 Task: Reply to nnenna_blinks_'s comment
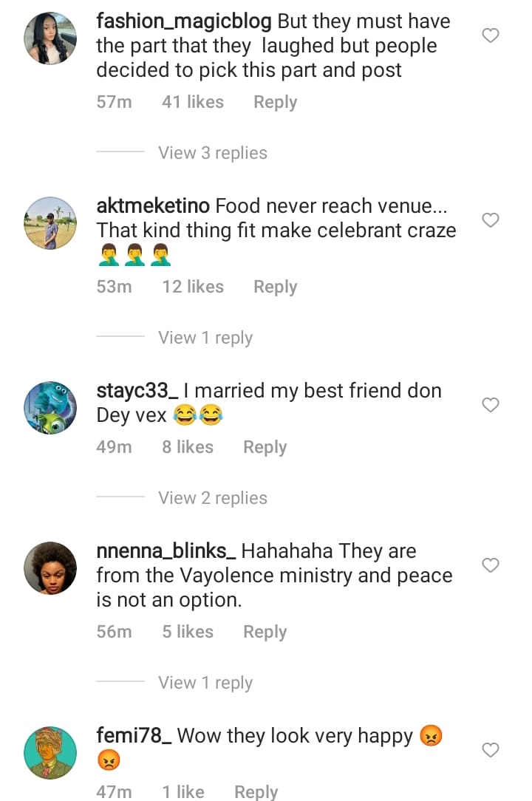[x=265, y=632]
